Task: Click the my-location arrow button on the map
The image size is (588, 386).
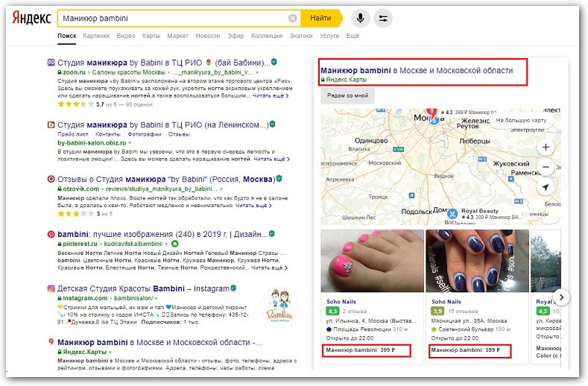Action: (546, 187)
